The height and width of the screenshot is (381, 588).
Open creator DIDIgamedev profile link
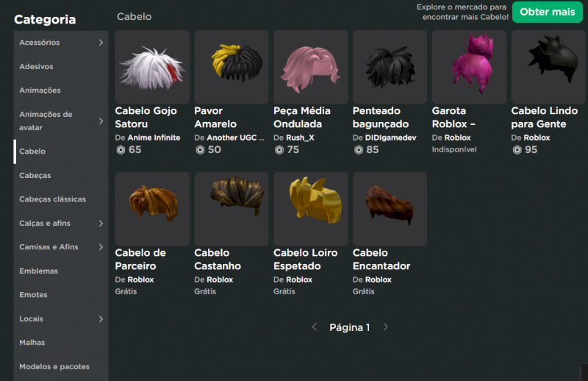(391, 138)
